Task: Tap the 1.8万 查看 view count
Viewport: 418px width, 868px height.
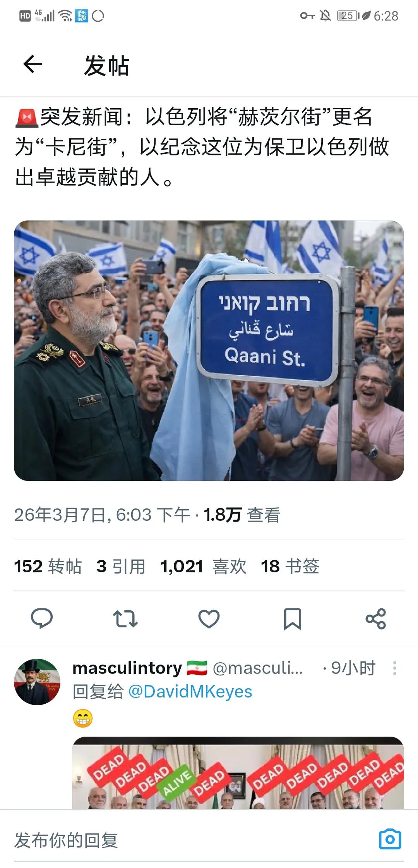Action: 242,515
